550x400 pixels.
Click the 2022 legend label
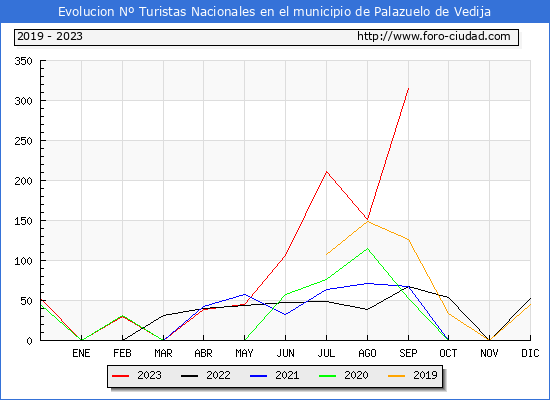coord(218,375)
